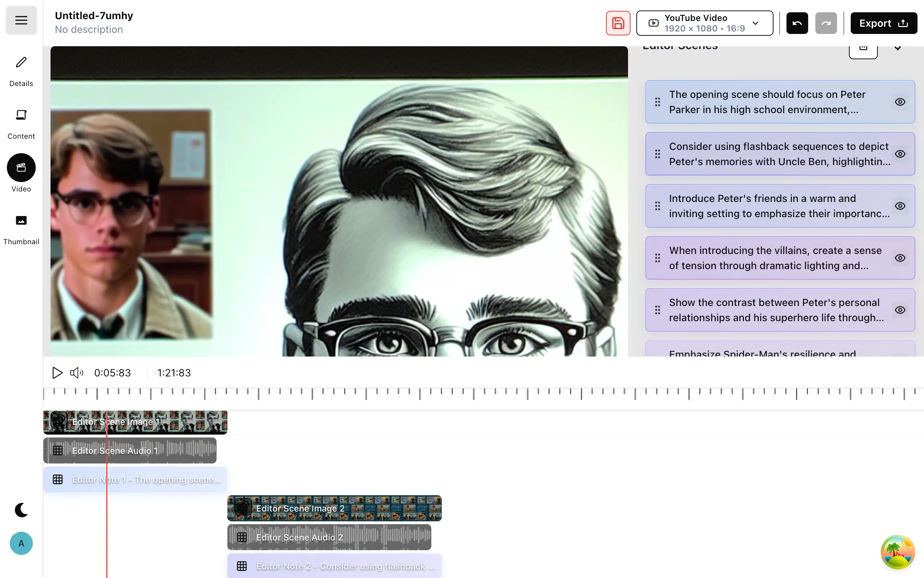Viewport: 924px width, 578px height.
Task: Open the user account avatar A
Action: tap(21, 543)
